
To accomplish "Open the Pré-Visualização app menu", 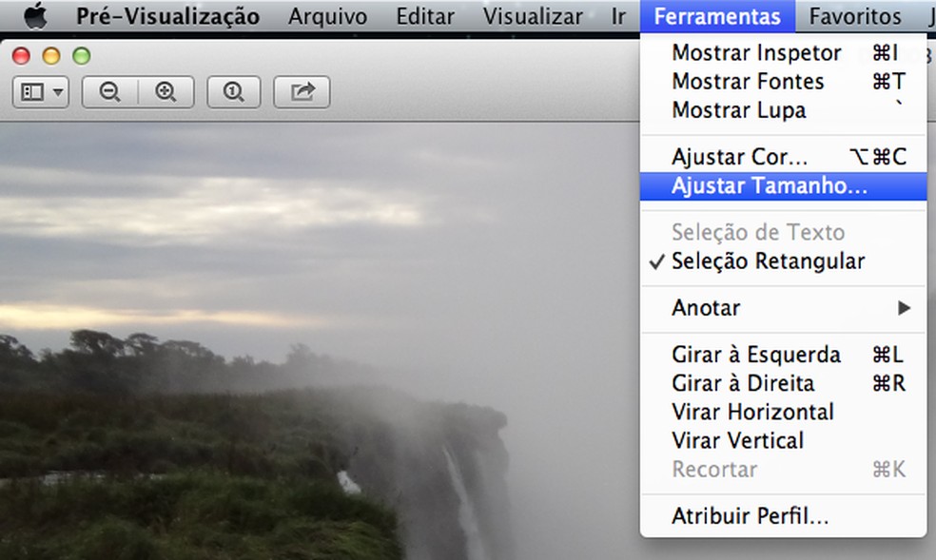I will (x=167, y=16).
